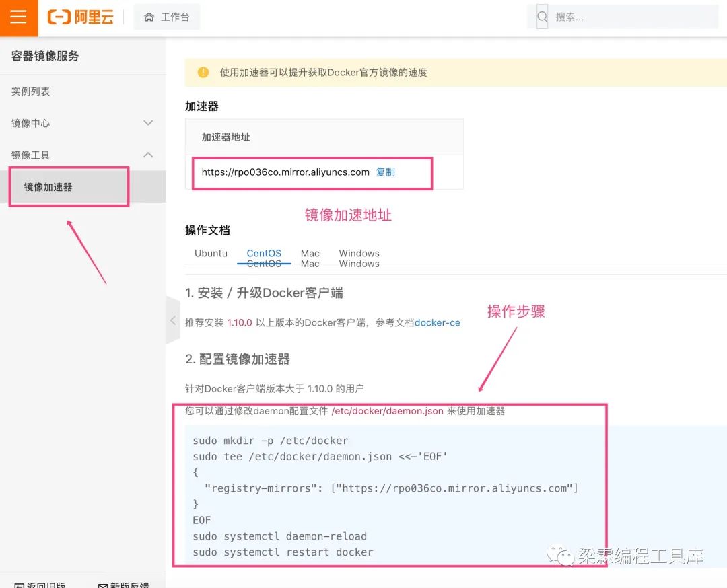Click the accelerator URL https://rpo036co.mirror.aliyuncs.com
Screen dimensions: 727x588
(285, 172)
